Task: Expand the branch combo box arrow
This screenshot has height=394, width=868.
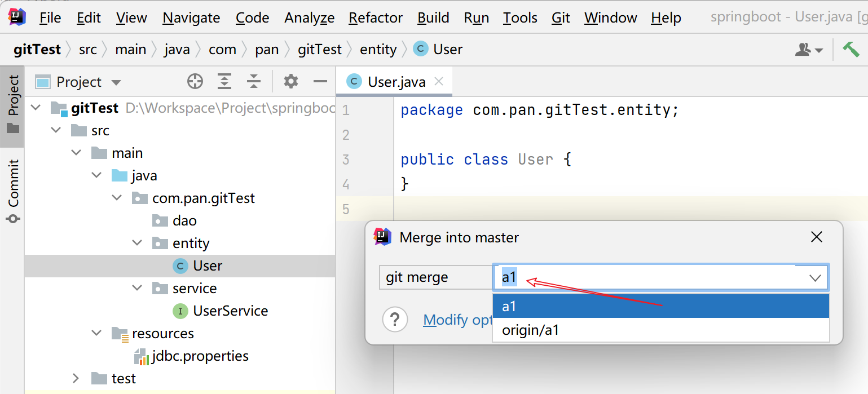Action: (x=815, y=278)
